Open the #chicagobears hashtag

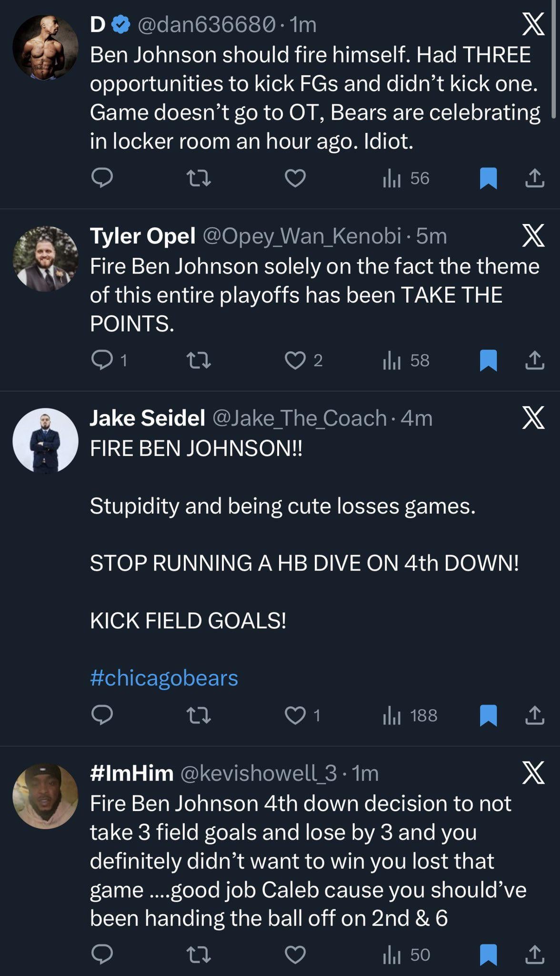click(164, 678)
